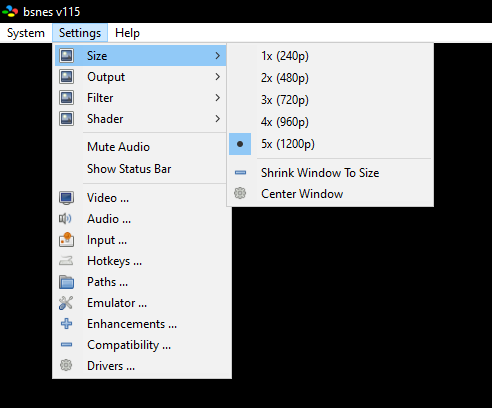This screenshot has width=492, height=408.
Task: Select 1x (240p) window size
Action: point(330,56)
